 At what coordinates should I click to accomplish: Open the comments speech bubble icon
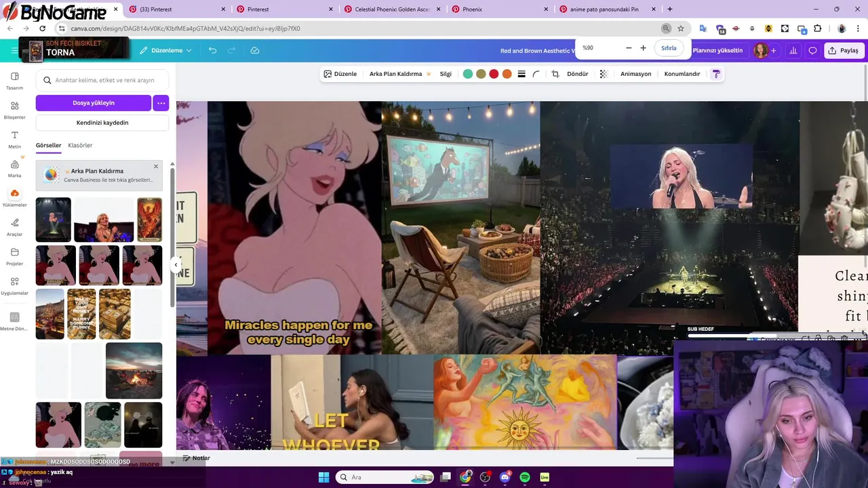click(x=812, y=50)
